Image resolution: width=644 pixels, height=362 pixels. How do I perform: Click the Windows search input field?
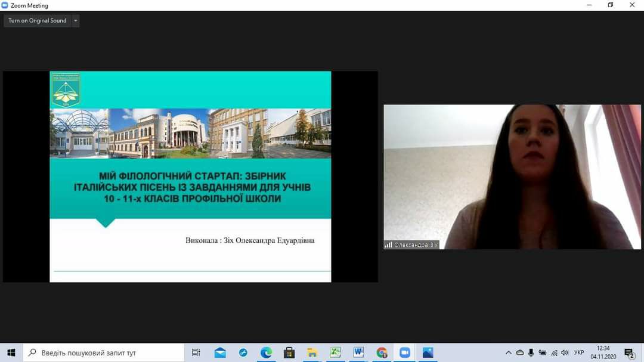point(106,352)
